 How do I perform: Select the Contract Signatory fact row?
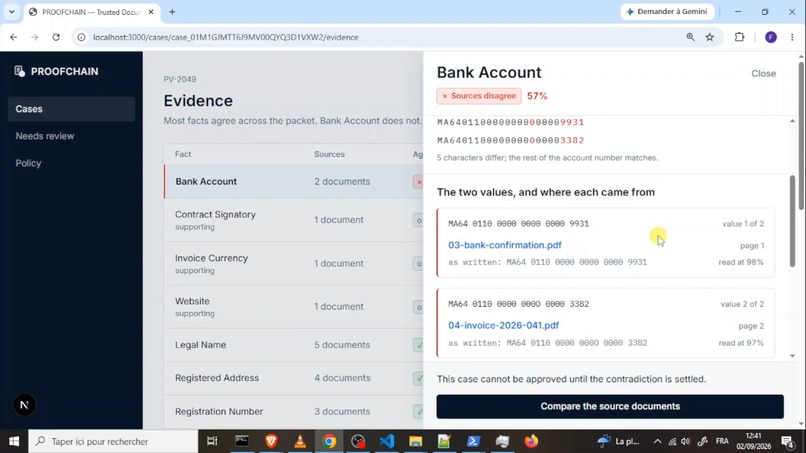(294, 220)
